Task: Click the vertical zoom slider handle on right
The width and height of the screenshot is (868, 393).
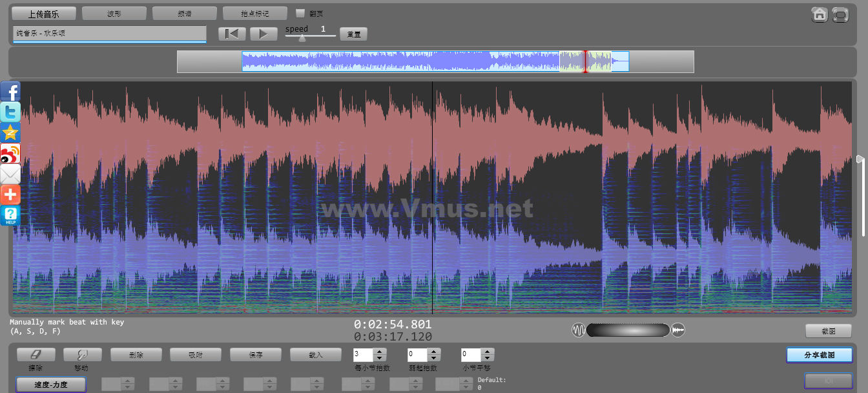Action: click(x=860, y=159)
